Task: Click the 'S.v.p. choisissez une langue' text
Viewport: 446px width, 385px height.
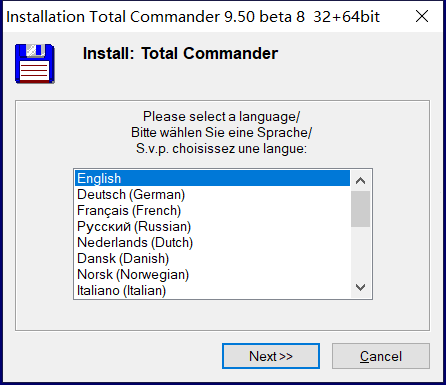Action: (x=221, y=148)
